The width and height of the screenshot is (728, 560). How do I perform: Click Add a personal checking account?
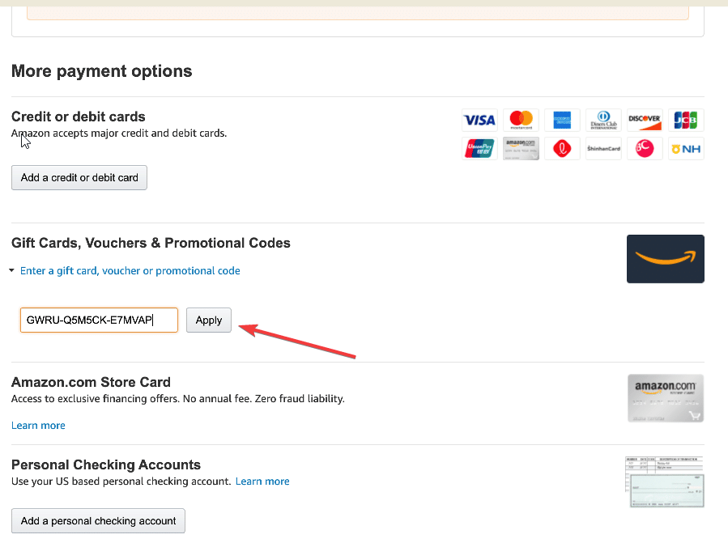click(x=97, y=520)
